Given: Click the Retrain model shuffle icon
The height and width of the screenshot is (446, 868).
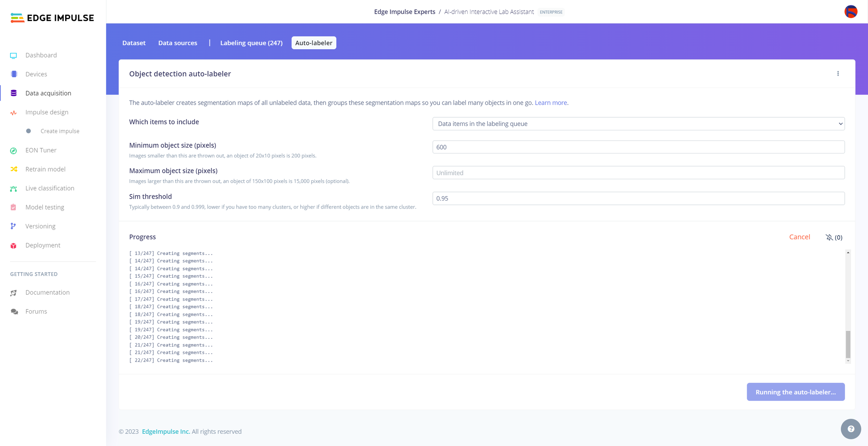Looking at the screenshot, I should point(14,169).
